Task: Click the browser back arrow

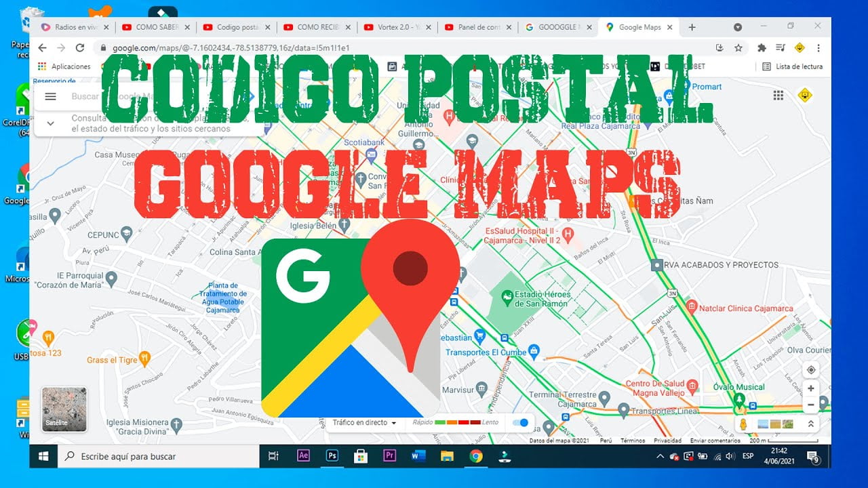Action: click(42, 48)
